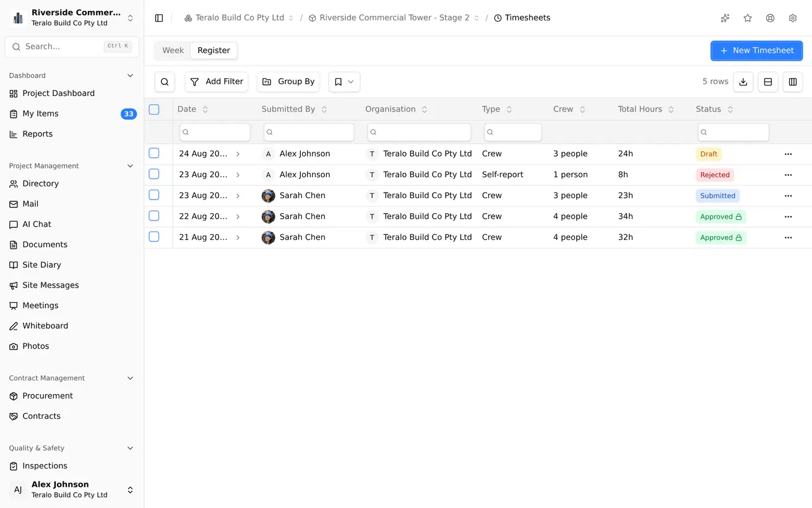Open AI Chat from sidebar
Viewport: 812px width, 508px height.
(72, 224)
